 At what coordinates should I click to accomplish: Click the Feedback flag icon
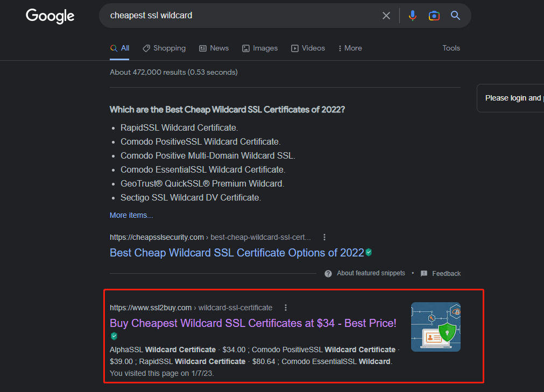click(x=424, y=274)
